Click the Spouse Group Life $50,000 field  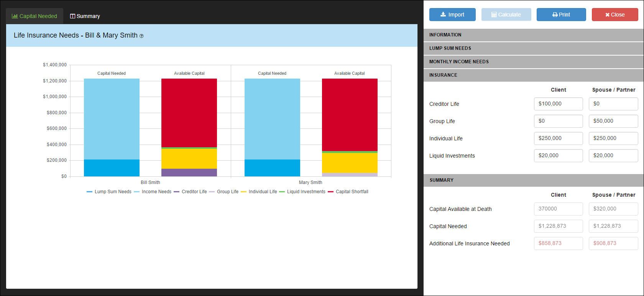tap(613, 121)
